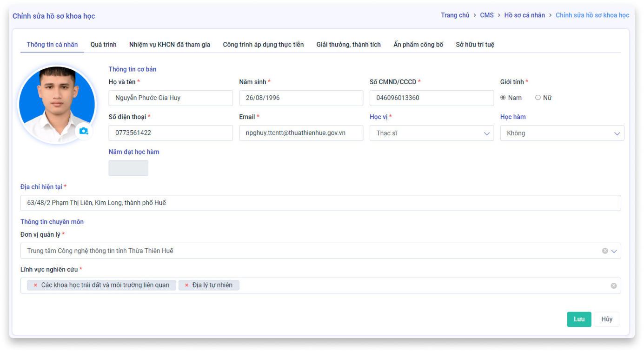
Task: Click the Email input field
Action: tap(301, 133)
